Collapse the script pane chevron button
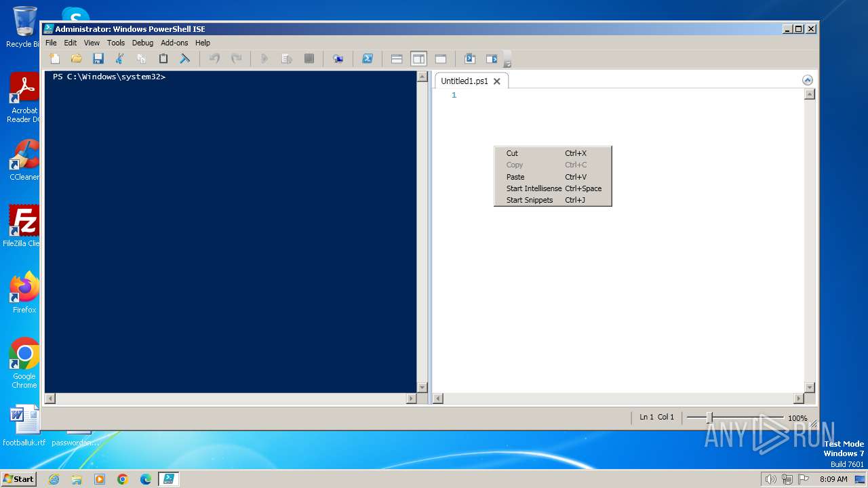 (x=807, y=80)
